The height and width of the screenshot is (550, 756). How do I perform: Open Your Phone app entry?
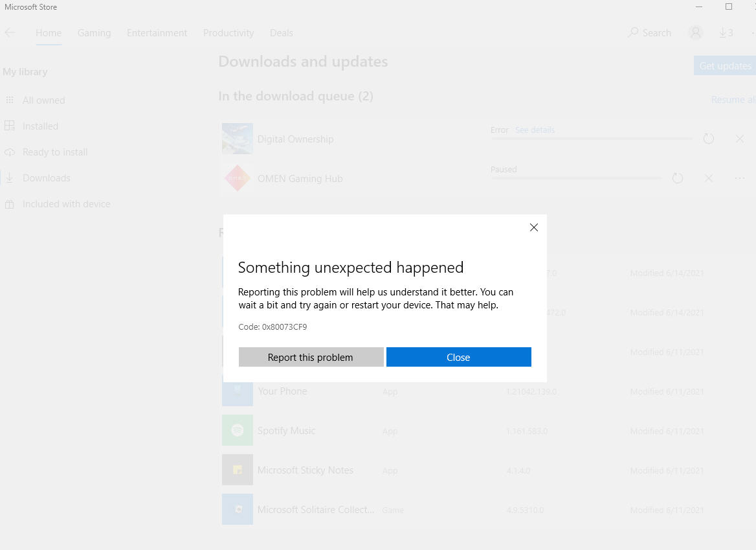pyautogui.click(x=282, y=391)
